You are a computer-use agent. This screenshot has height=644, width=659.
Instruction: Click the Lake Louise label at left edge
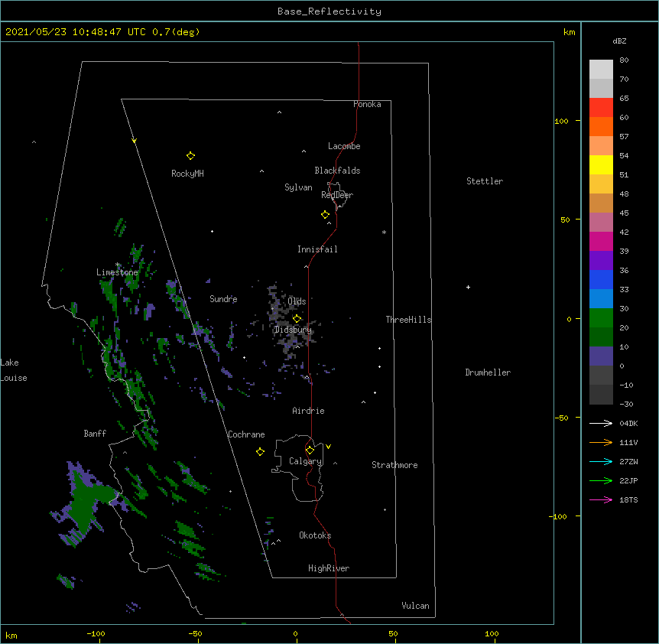point(14,370)
